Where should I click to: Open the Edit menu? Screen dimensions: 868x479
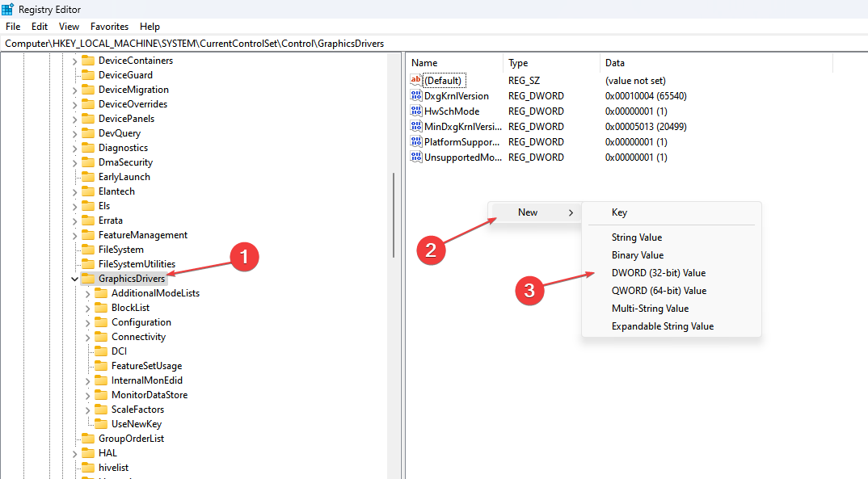pos(40,27)
